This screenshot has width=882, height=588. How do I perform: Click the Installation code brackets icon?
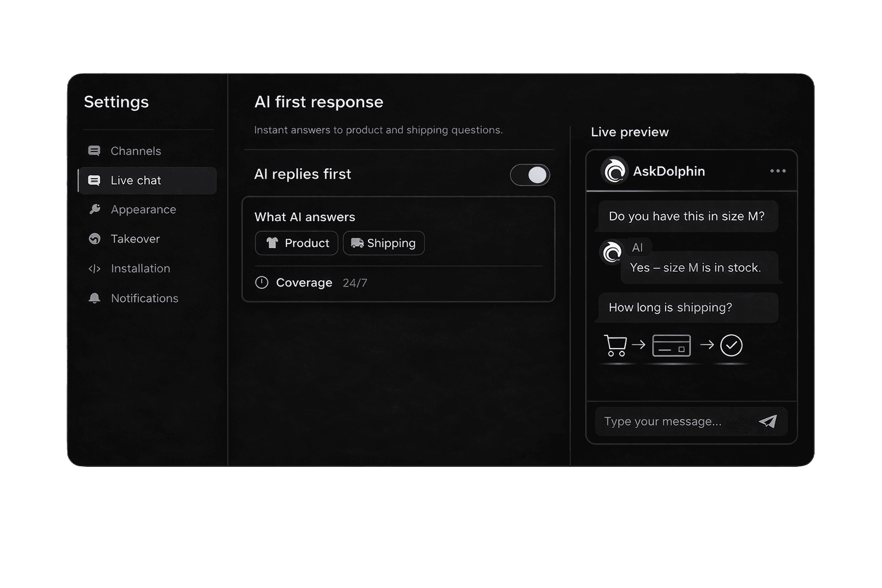point(94,268)
